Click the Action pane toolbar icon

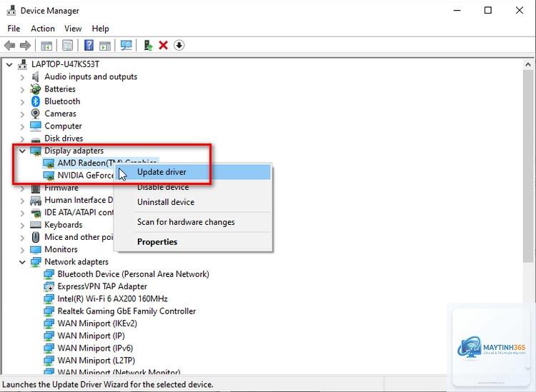click(105, 46)
